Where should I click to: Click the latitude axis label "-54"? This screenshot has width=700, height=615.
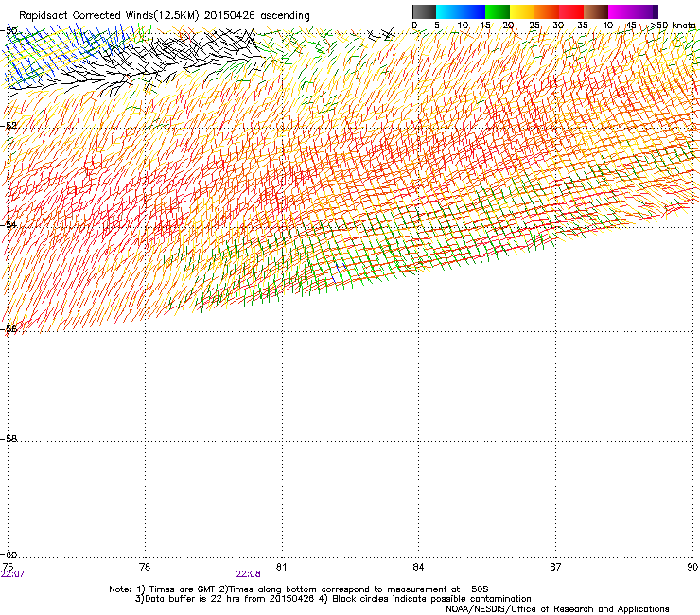click(x=9, y=224)
